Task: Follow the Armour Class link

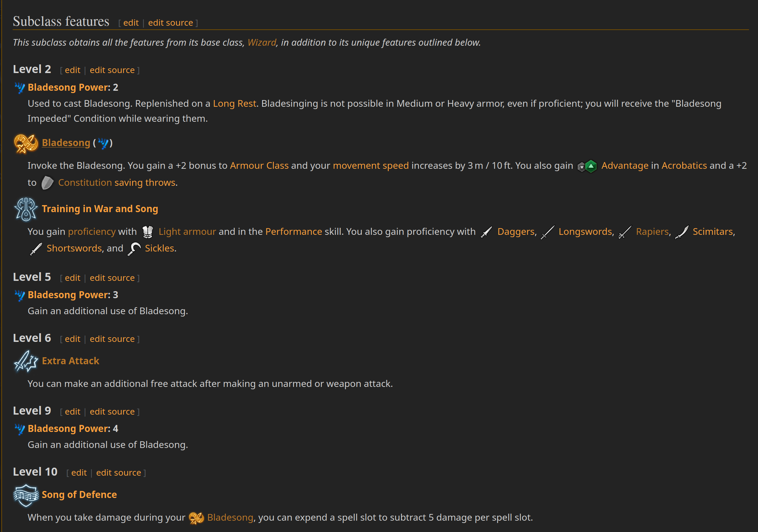Action: click(259, 165)
